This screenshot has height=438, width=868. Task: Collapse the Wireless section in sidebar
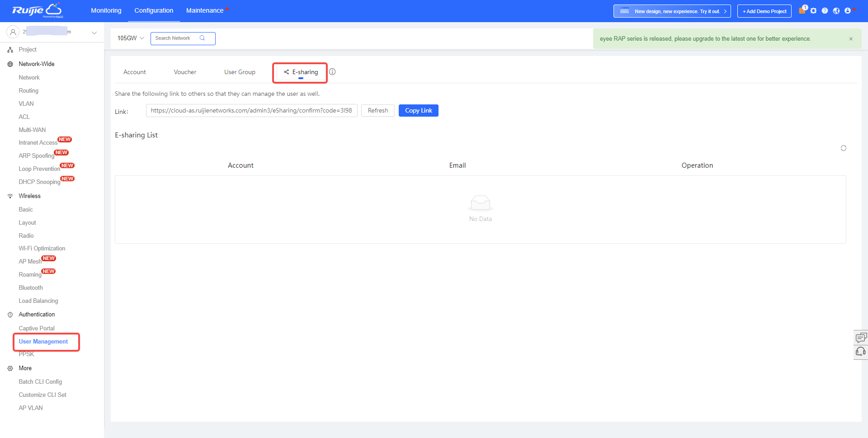coord(29,196)
